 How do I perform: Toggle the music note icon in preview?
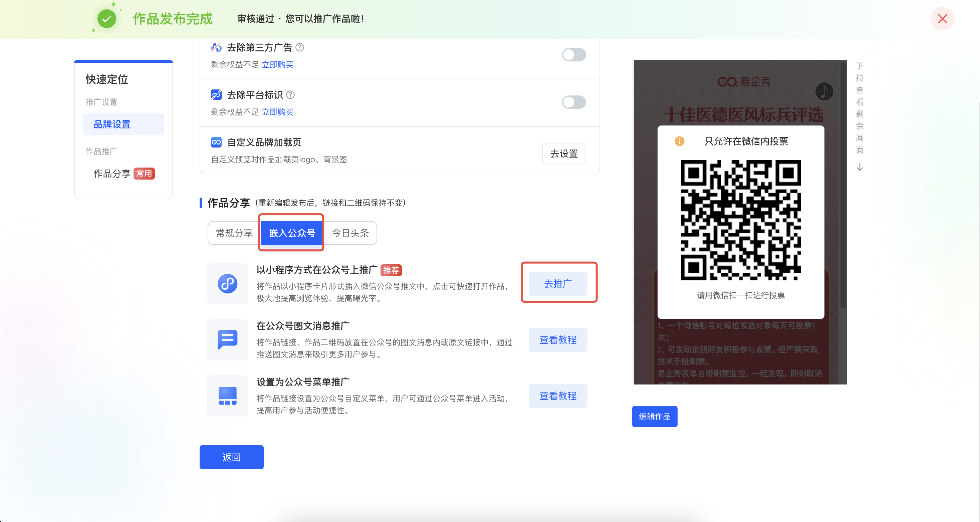coord(824,91)
